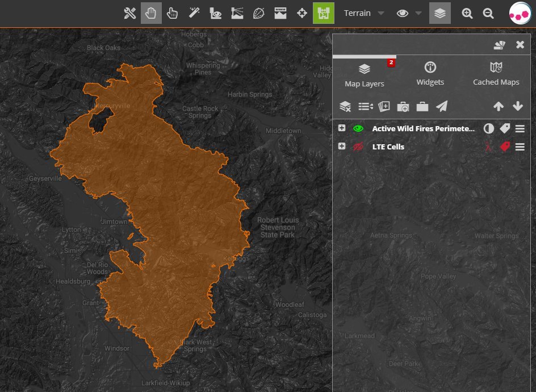The image size is (536, 392).
Task: Click the crosshair locate tool
Action: [x=302, y=13]
